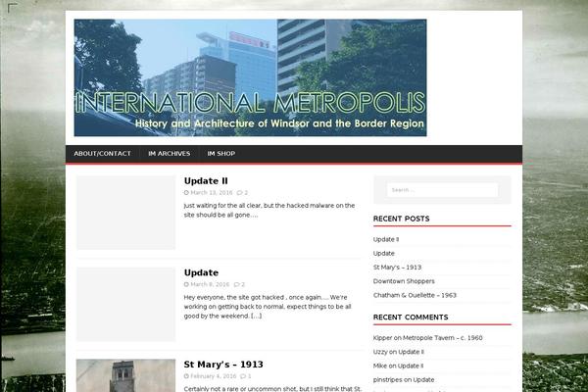The height and width of the screenshot is (392, 588).
Task: Open the 'Update' post title in main column
Action: click(201, 272)
